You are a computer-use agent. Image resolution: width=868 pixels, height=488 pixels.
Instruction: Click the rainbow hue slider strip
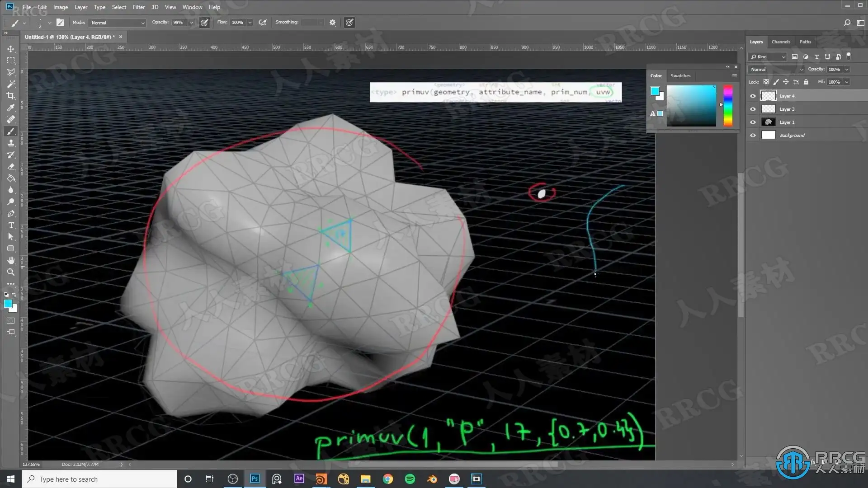click(728, 106)
